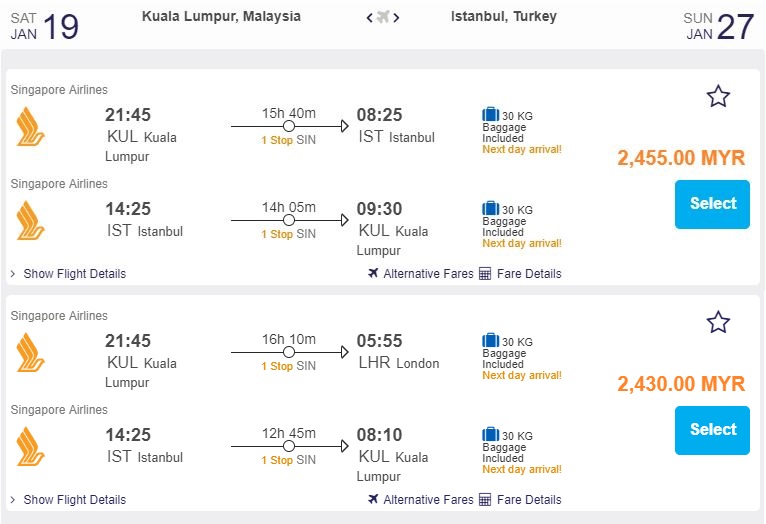This screenshot has height=524, width=766.
Task: Click Singapore Airlines logo on first 21:45 flight
Action: (x=30, y=127)
